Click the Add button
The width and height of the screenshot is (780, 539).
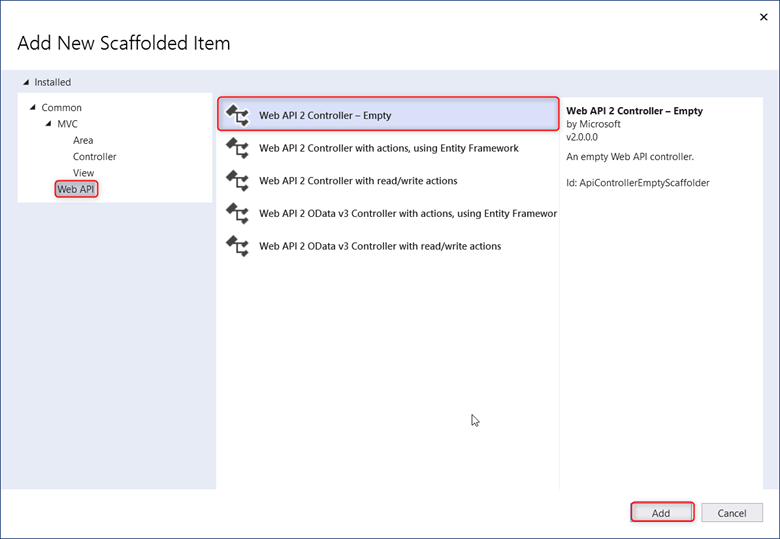(x=662, y=512)
